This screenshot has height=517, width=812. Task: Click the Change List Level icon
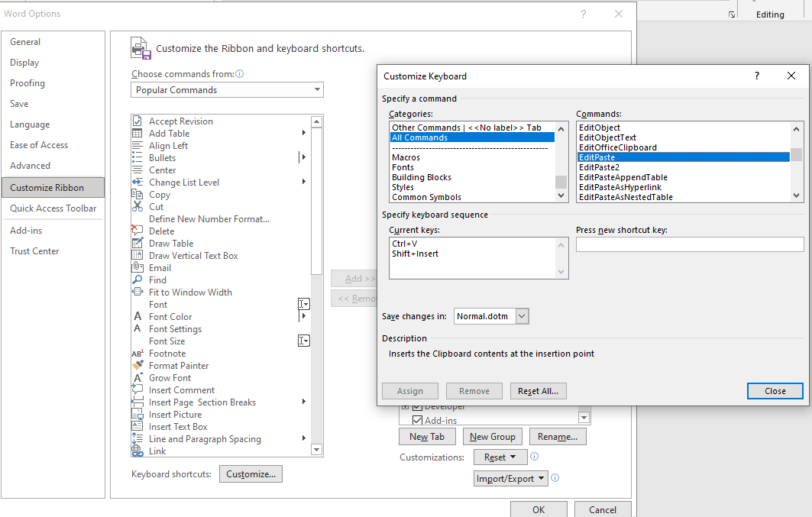coord(137,183)
